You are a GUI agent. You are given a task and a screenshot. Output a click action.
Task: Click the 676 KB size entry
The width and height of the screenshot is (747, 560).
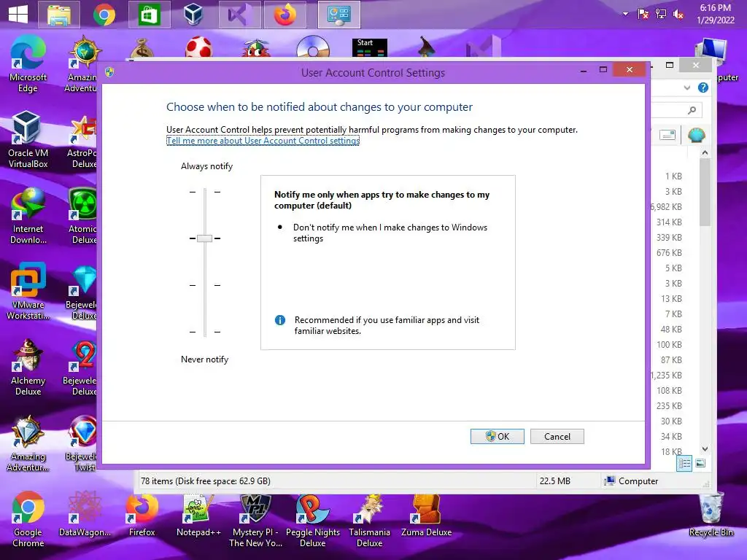click(x=669, y=252)
